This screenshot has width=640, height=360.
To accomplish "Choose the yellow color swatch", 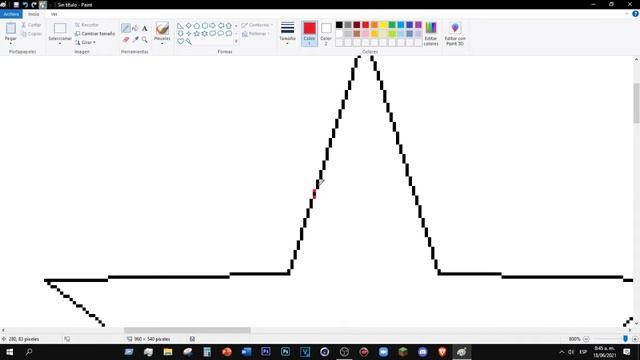I will point(383,25).
